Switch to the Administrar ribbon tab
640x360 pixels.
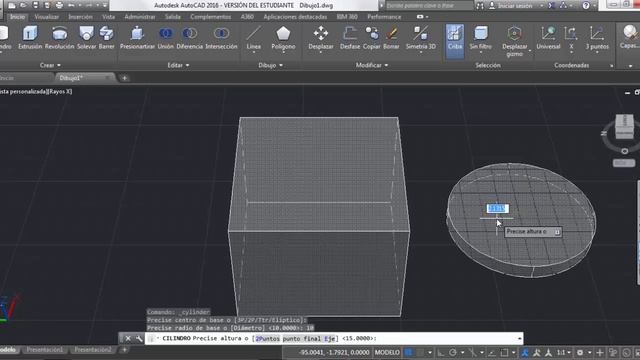140,17
